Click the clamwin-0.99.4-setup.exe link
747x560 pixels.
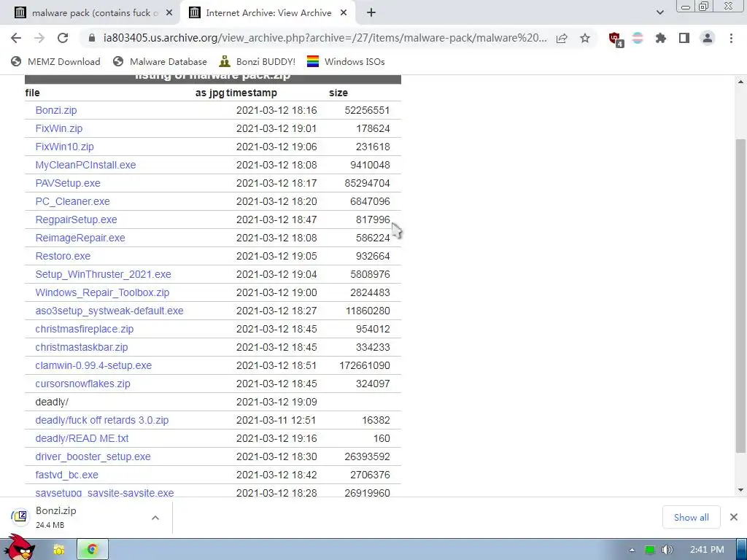93,366
